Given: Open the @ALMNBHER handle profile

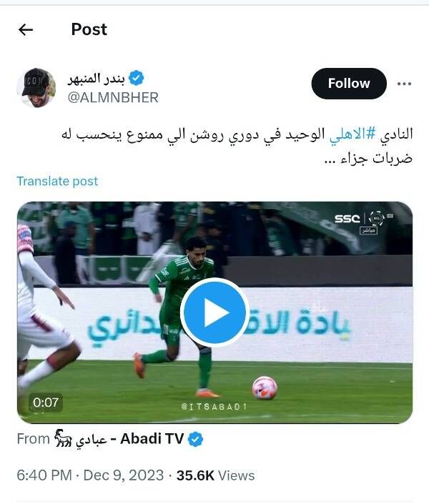Looking at the screenshot, I should coord(113,98).
